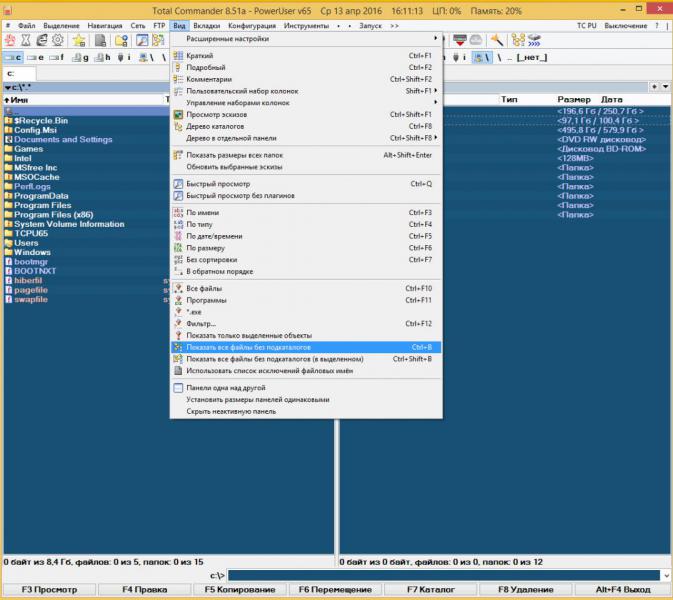Switch left panel to drive f
The height and width of the screenshot is (600, 673).
coord(57,57)
